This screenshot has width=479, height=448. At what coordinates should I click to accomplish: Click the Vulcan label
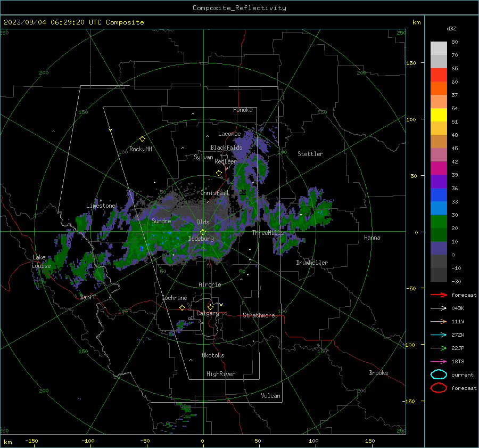coord(270,396)
